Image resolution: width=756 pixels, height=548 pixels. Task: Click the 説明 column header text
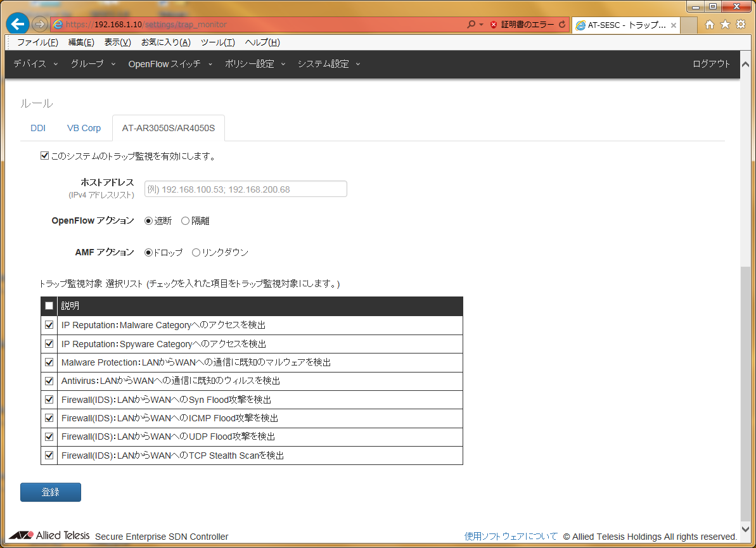pos(70,306)
